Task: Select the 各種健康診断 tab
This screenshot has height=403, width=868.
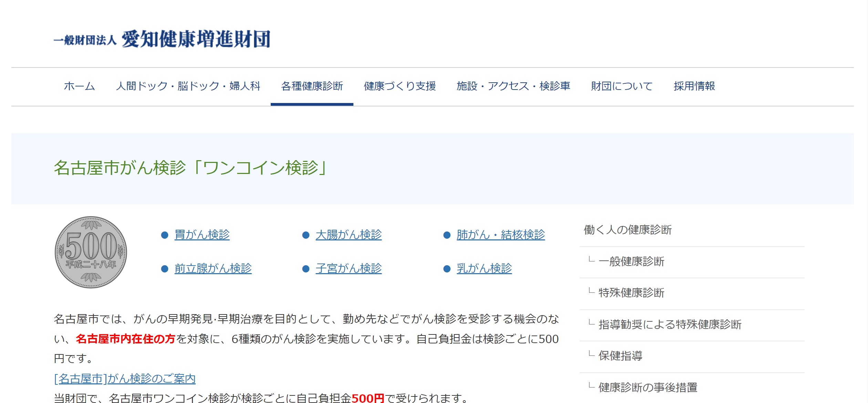Action: [312, 86]
